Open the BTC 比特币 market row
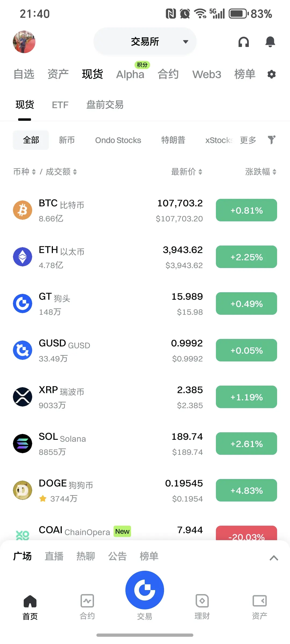The image size is (290, 644). 145,210
